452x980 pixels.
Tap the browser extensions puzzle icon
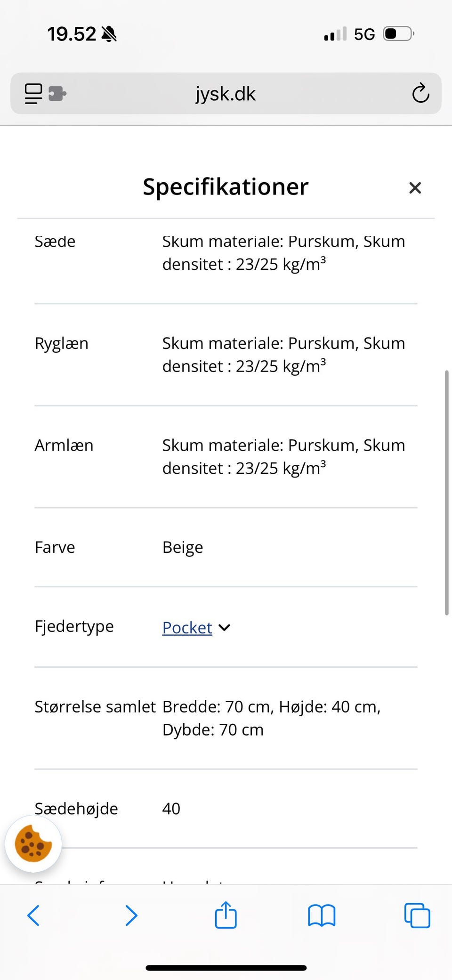point(57,93)
